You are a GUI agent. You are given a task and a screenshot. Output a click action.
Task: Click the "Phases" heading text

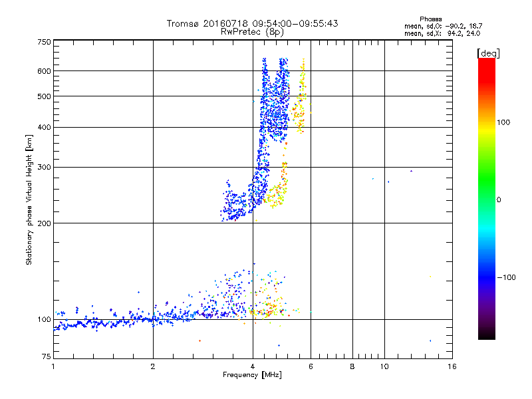coord(430,19)
